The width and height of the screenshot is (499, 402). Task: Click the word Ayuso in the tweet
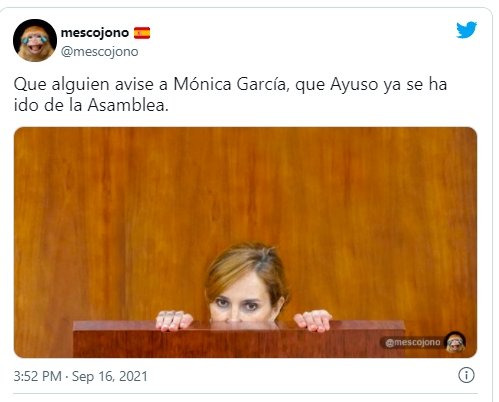click(x=354, y=85)
